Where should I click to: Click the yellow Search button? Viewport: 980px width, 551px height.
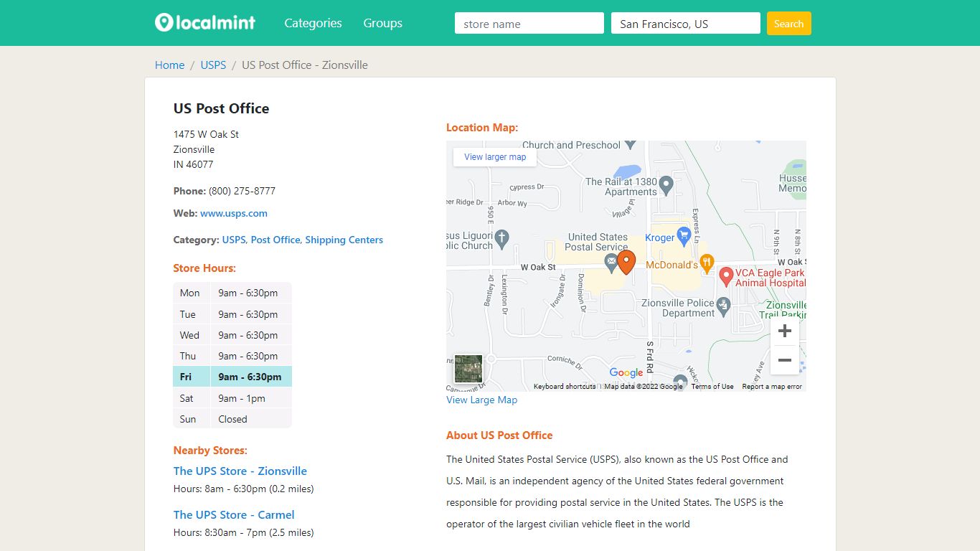click(789, 23)
